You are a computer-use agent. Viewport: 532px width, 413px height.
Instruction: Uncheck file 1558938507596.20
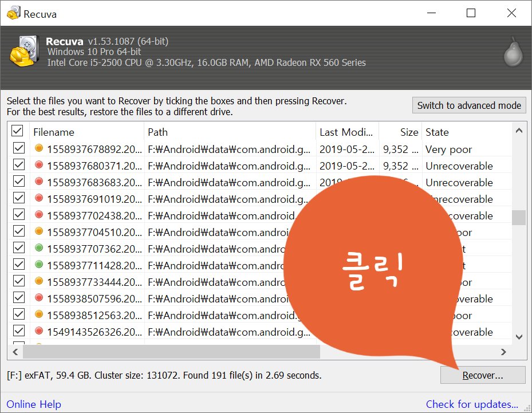click(19, 298)
